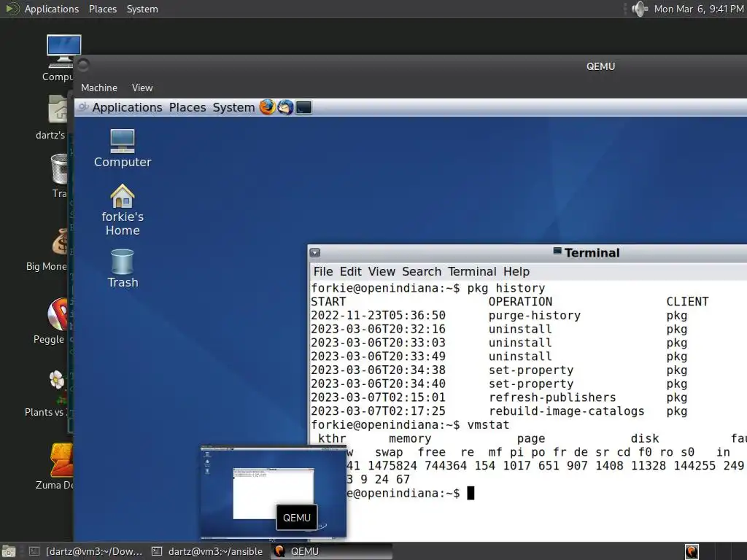Launch Thunderbird from the guest top panel
The image size is (747, 560).
[x=285, y=107]
